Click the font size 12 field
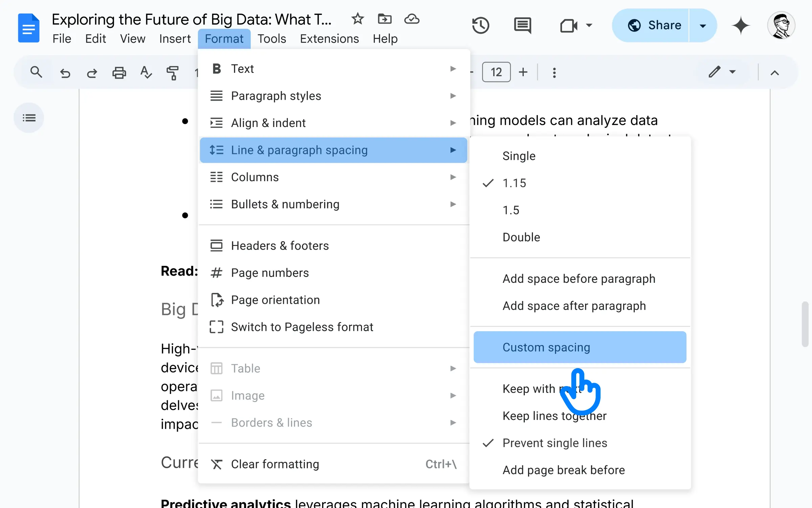 (496, 72)
